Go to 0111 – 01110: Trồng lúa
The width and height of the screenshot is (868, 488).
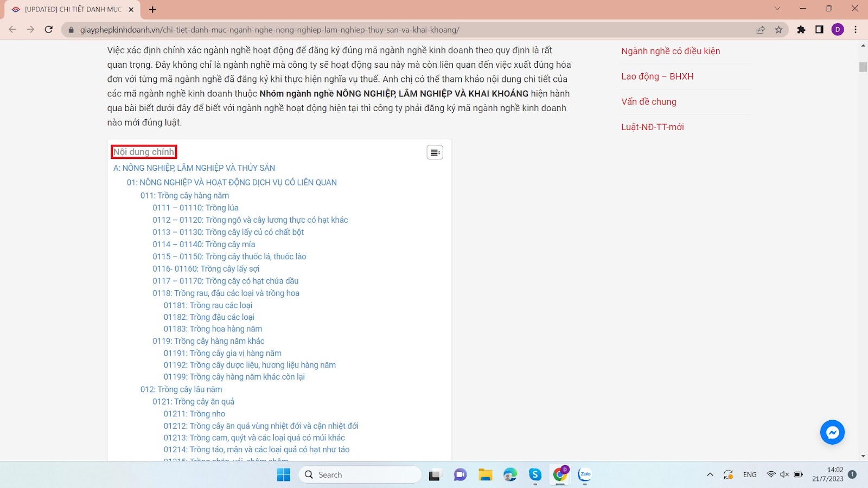pos(195,208)
